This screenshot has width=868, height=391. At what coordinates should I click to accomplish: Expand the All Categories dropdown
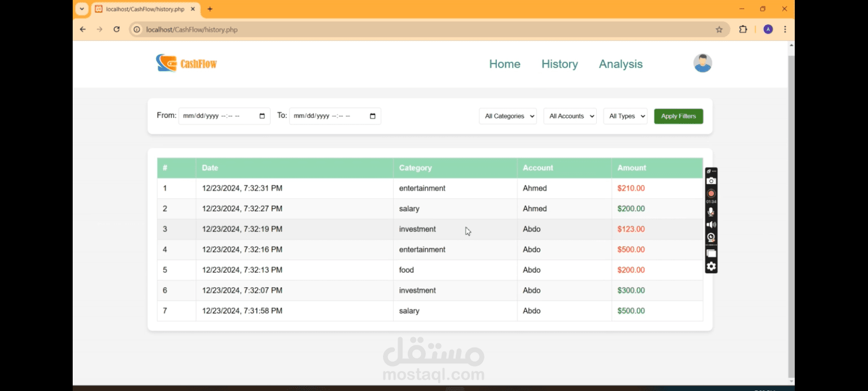pyautogui.click(x=508, y=116)
